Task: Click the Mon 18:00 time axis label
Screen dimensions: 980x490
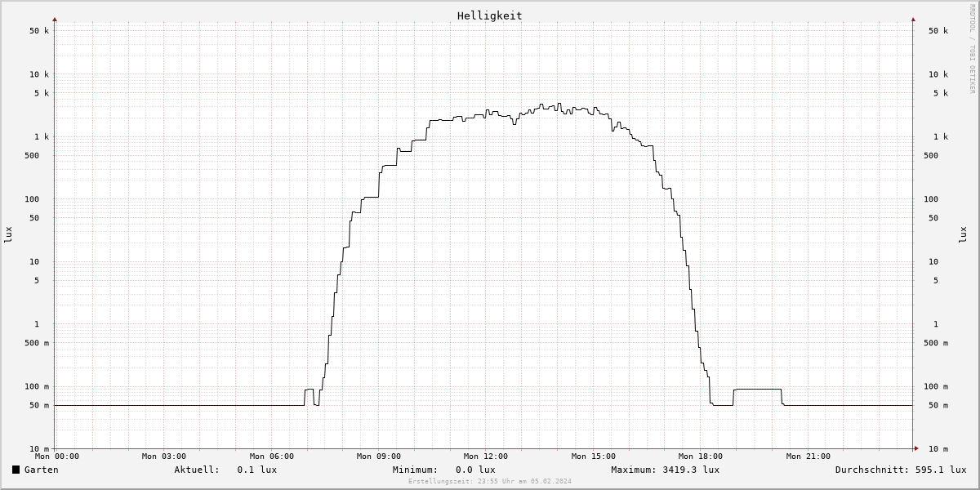Action: pyautogui.click(x=701, y=457)
